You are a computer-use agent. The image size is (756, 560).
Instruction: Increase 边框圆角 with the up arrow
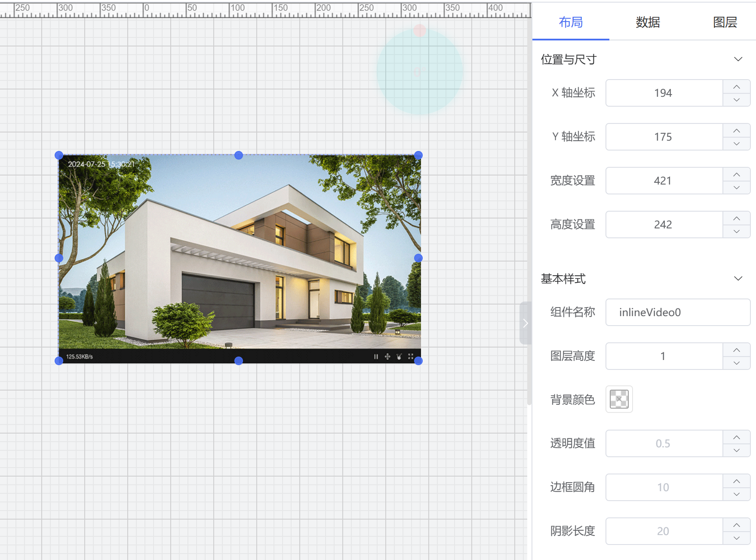736,481
